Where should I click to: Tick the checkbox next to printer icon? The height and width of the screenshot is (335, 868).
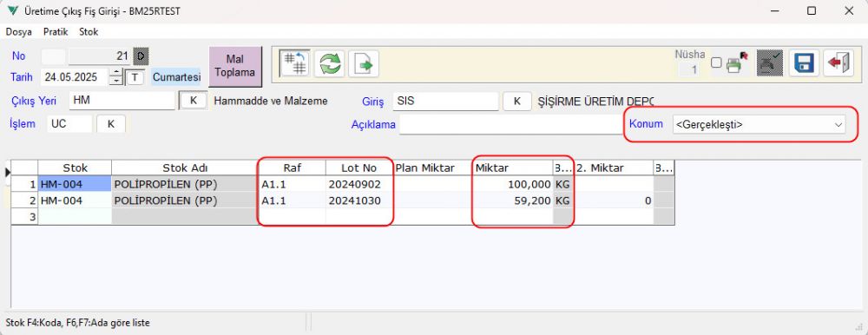point(716,62)
